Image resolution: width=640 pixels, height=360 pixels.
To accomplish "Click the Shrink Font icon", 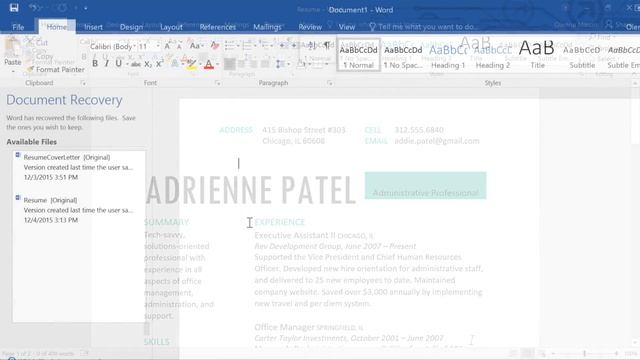I will (178, 47).
